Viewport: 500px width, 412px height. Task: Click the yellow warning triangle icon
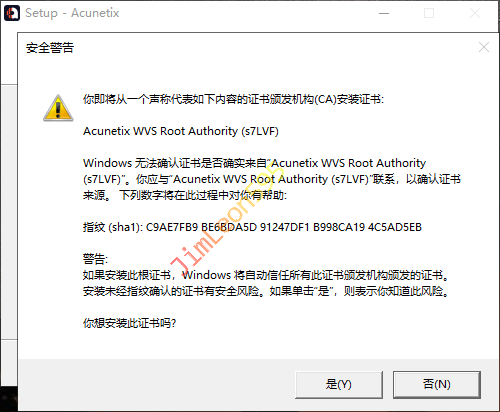(58, 108)
